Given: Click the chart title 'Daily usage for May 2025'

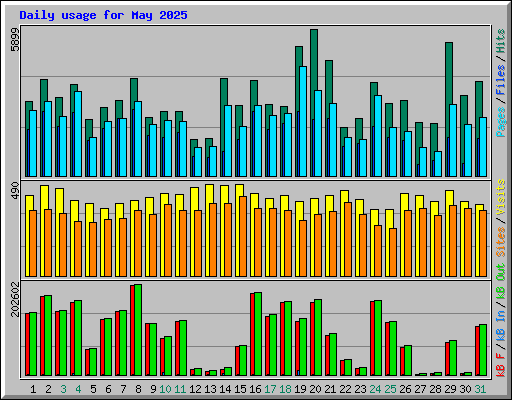Looking at the screenshot, I should pyautogui.click(x=103, y=15).
